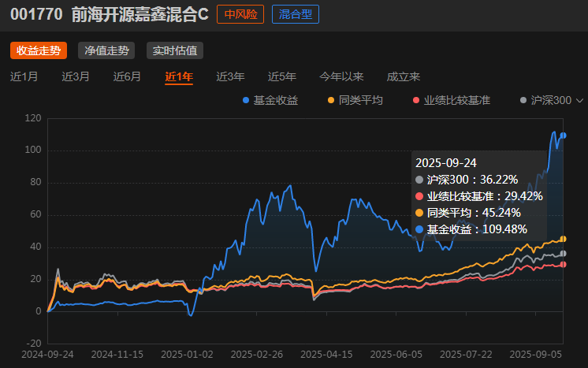Click the 中风险 risk tag
Screen dimensions: 588x368
pyautogui.click(x=240, y=14)
